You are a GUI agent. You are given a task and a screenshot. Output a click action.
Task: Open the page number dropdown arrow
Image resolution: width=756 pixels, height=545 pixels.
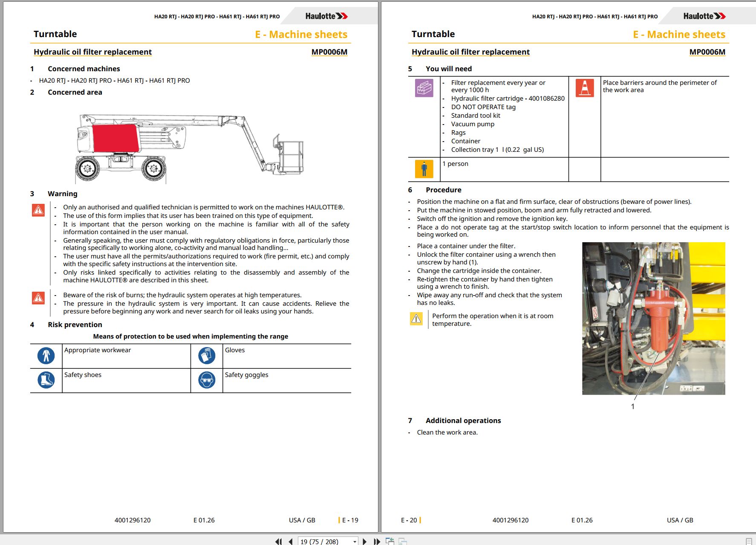click(x=355, y=542)
